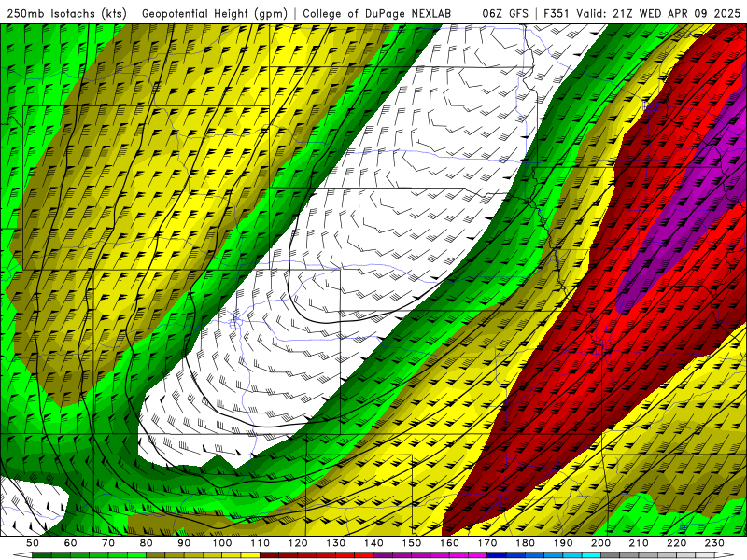747x560 pixels.
Task: Click the '170' legend value
Action: (x=487, y=543)
